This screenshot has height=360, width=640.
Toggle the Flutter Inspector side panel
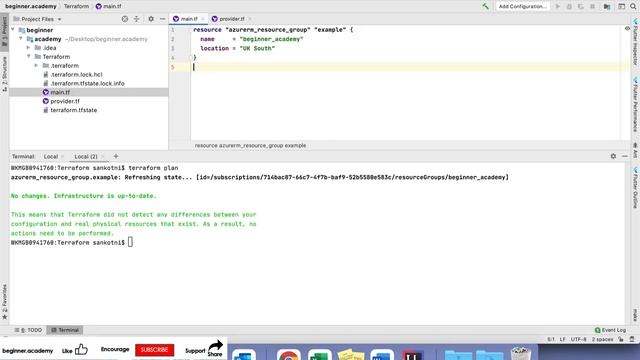(636, 42)
